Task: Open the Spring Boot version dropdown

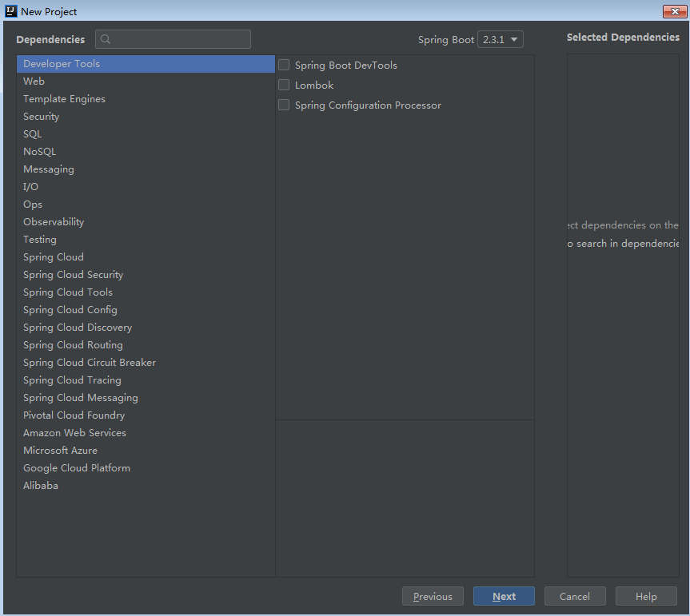Action: (501, 40)
